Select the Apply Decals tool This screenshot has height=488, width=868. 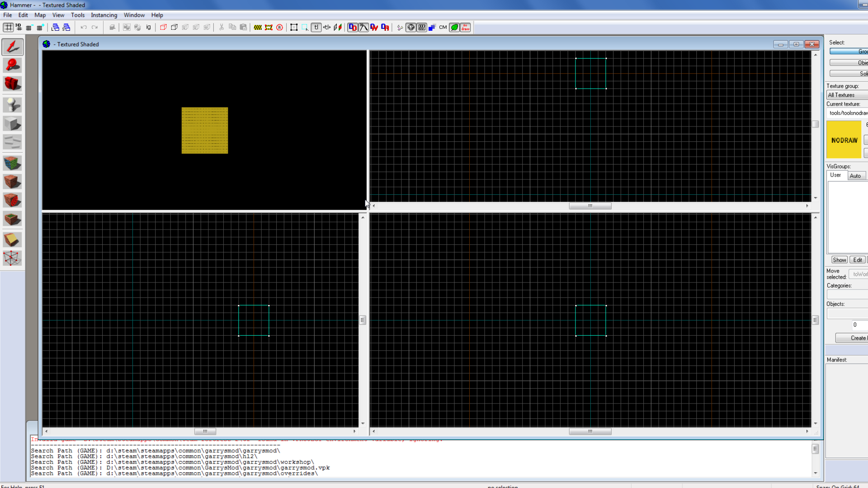coord(12,200)
